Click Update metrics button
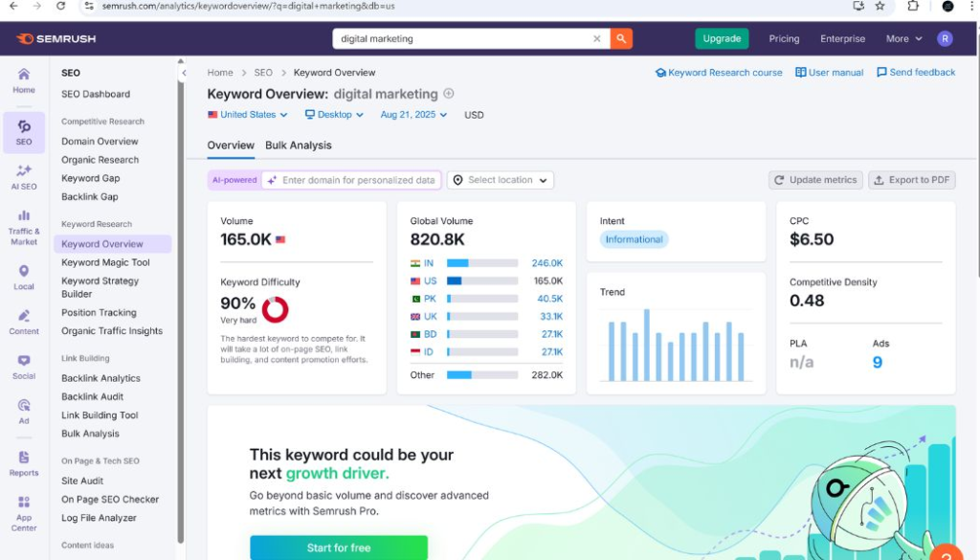Image resolution: width=980 pixels, height=560 pixels. [x=815, y=180]
